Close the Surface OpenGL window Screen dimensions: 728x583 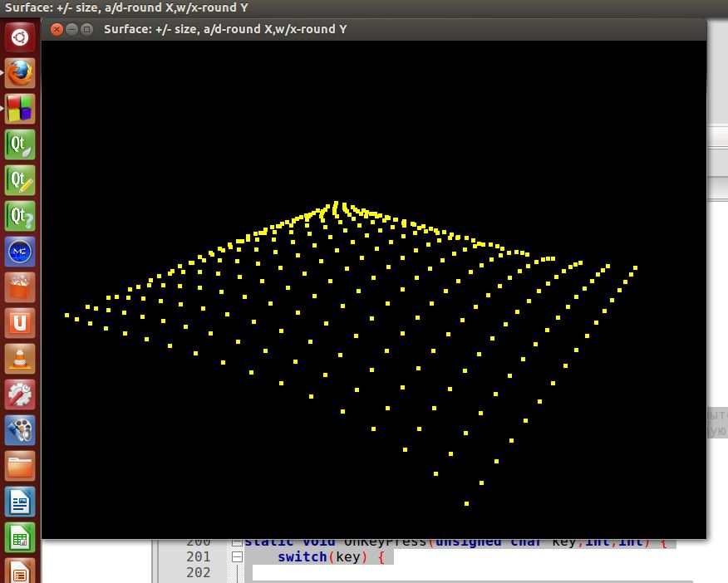(57, 29)
